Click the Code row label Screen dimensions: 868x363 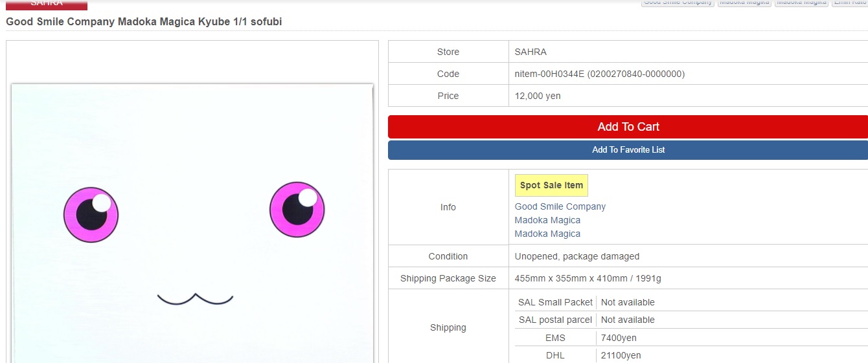[x=448, y=74]
